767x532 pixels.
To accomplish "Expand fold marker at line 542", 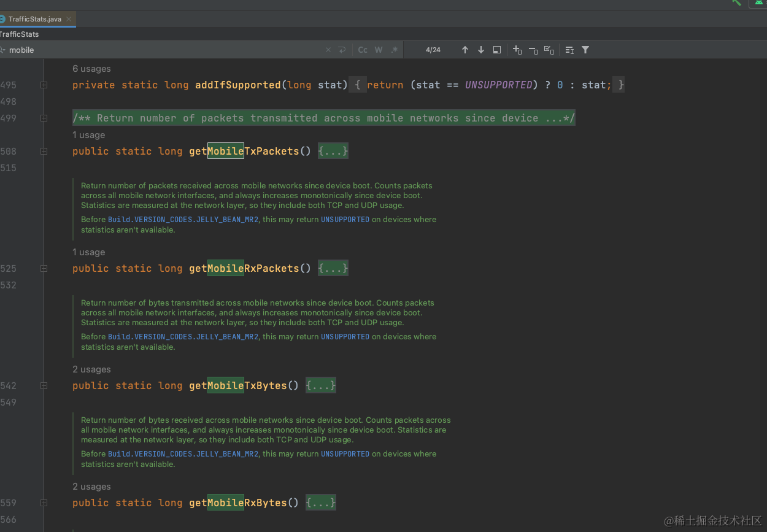I will [44, 386].
